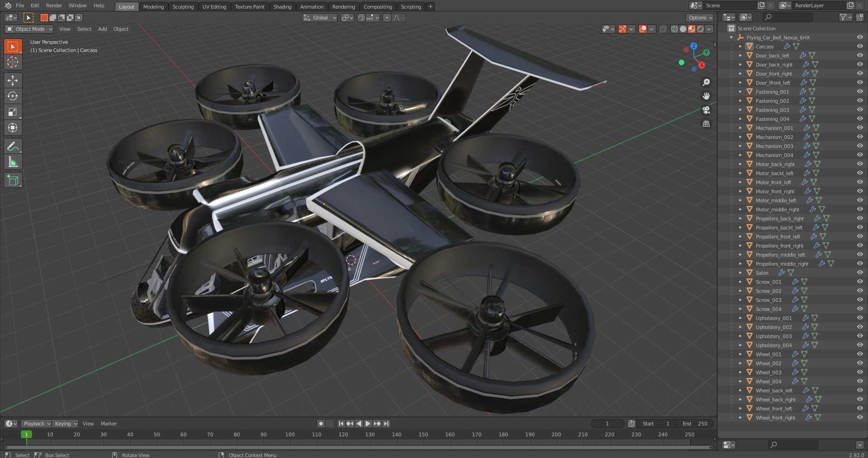868x458 pixels.
Task: Click the red X axis gizmo
Action: (x=702, y=65)
